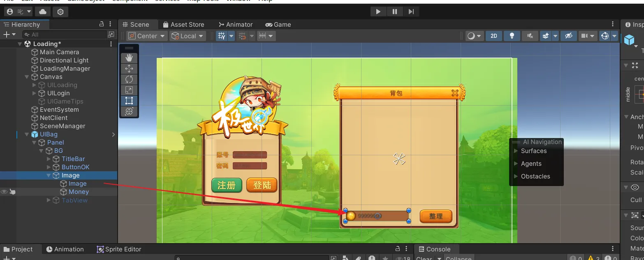Open the Local rotation dropdown
The image size is (644, 260).
tap(188, 36)
